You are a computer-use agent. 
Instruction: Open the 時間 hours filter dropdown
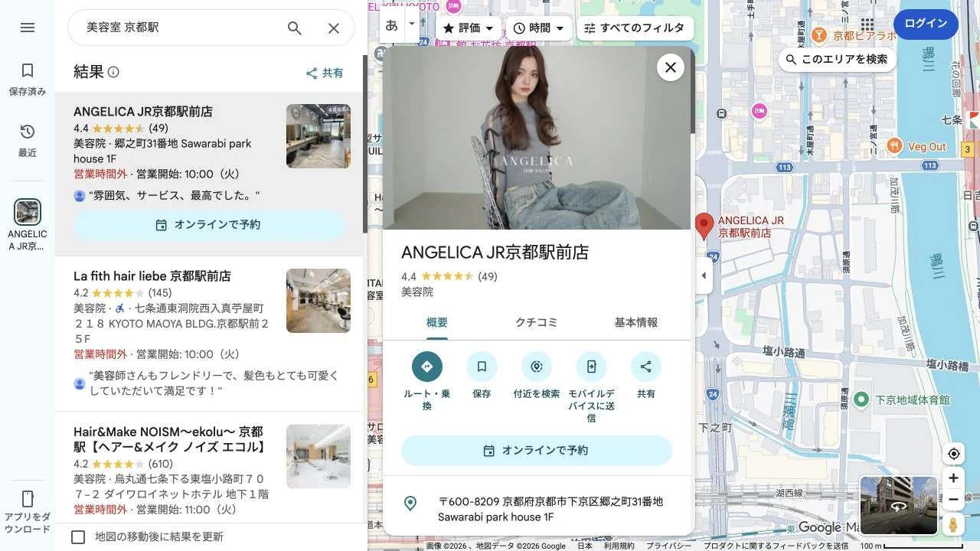pyautogui.click(x=539, y=28)
